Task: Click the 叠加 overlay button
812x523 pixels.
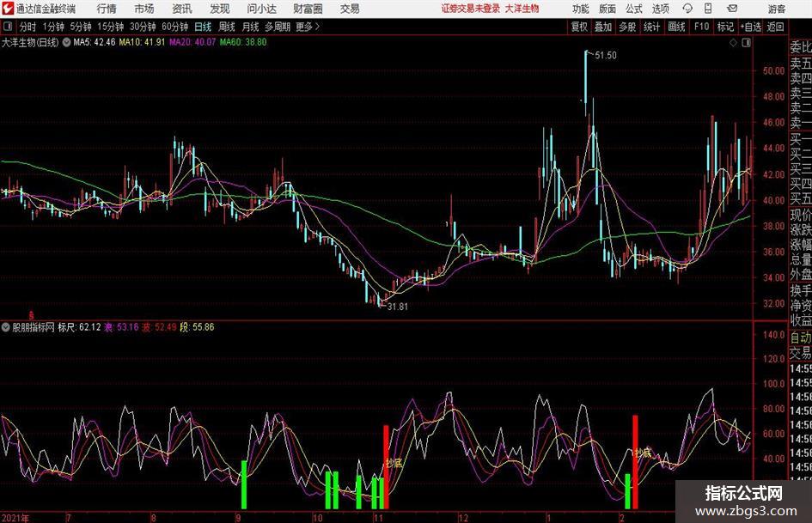Action: coord(603,27)
